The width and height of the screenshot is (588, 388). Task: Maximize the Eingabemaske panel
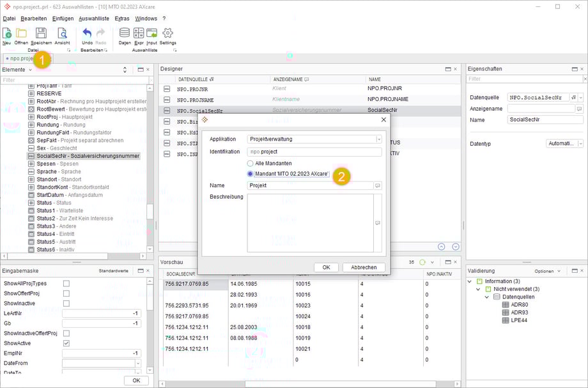[141, 270]
